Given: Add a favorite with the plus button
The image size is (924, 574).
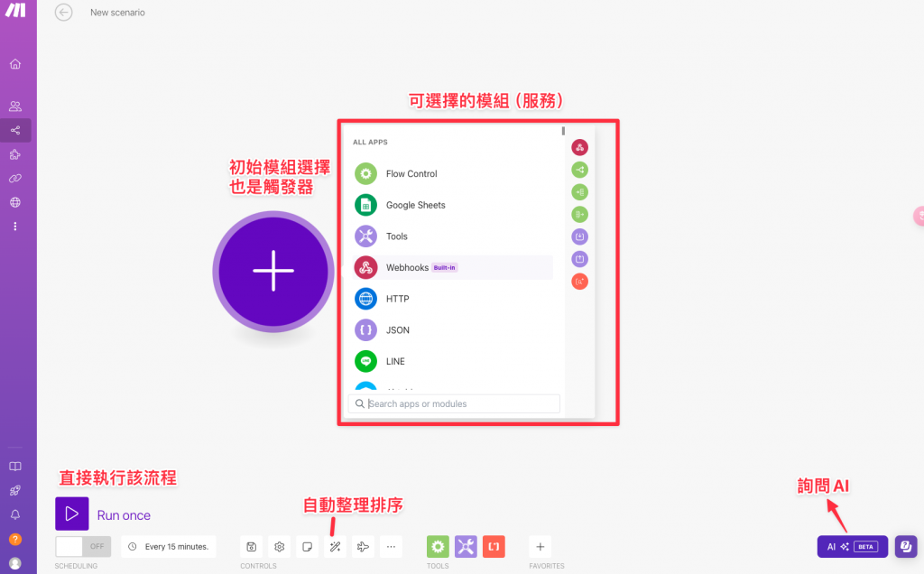Looking at the screenshot, I should (x=540, y=547).
